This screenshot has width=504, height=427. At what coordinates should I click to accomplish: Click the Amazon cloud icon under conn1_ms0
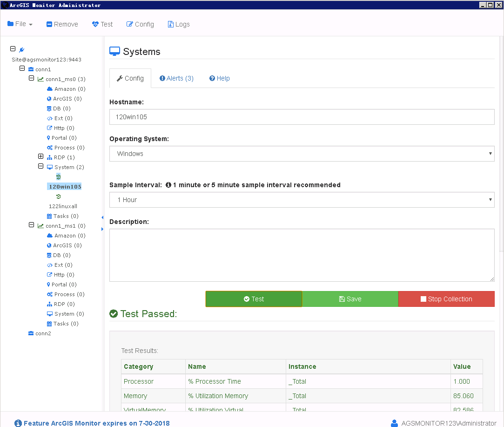pos(50,89)
